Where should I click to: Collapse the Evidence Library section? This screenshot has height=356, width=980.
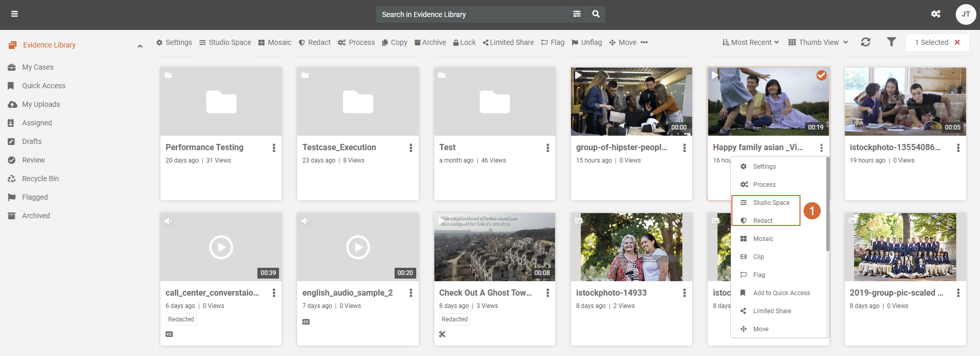pos(140,46)
